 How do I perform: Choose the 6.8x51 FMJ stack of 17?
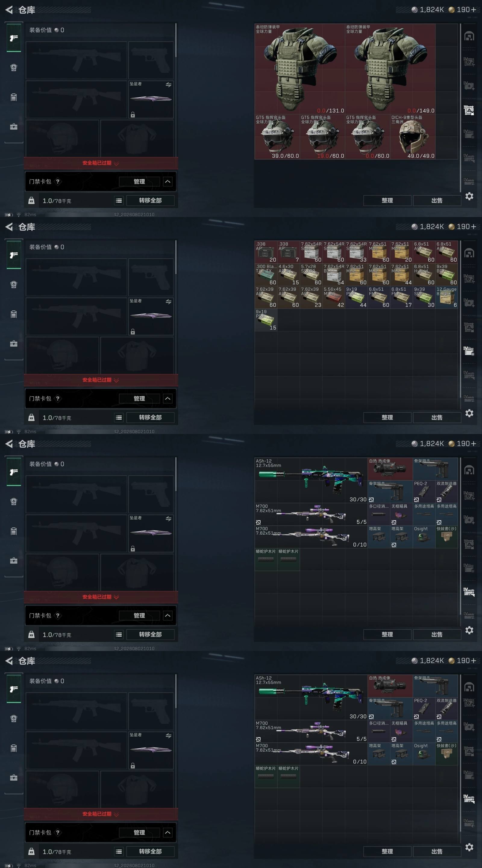(x=402, y=297)
